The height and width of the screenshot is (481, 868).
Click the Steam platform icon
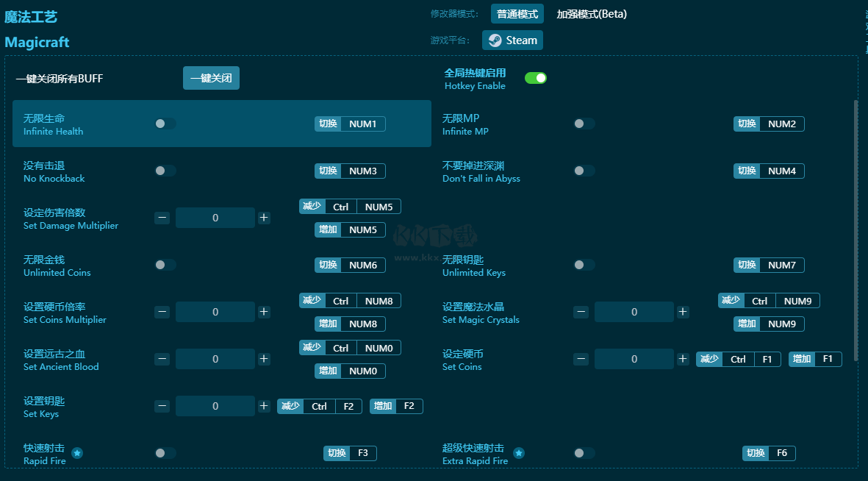(495, 40)
